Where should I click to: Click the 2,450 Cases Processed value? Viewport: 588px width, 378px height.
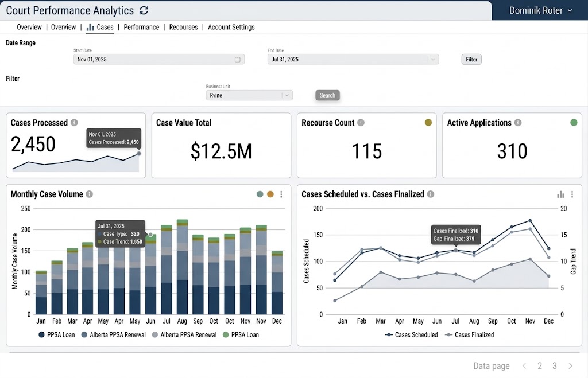(33, 144)
